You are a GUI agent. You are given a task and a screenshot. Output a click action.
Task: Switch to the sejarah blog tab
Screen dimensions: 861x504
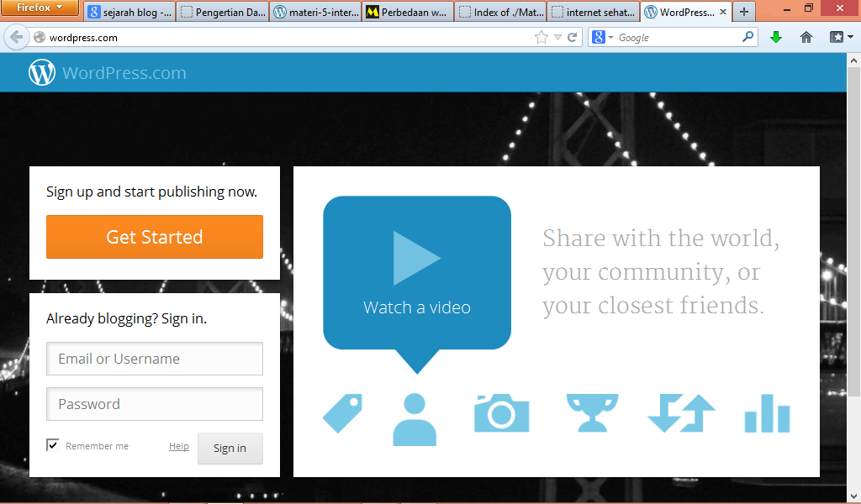[130, 12]
